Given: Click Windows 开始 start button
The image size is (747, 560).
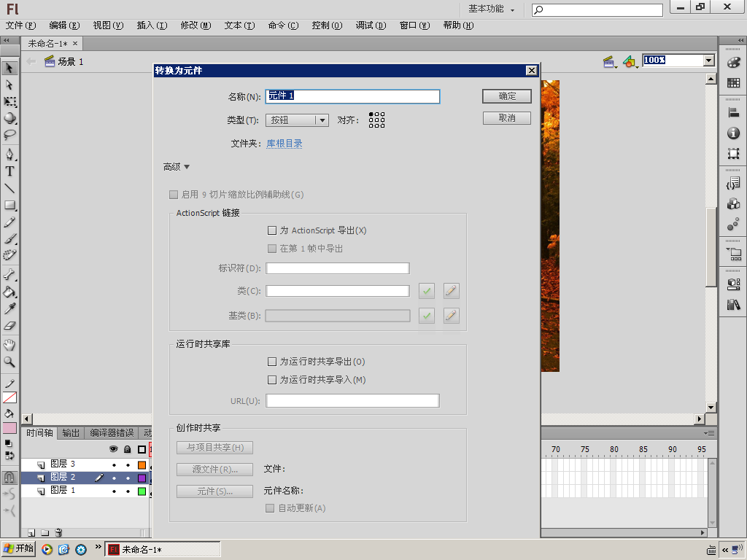Looking at the screenshot, I should coord(18,548).
